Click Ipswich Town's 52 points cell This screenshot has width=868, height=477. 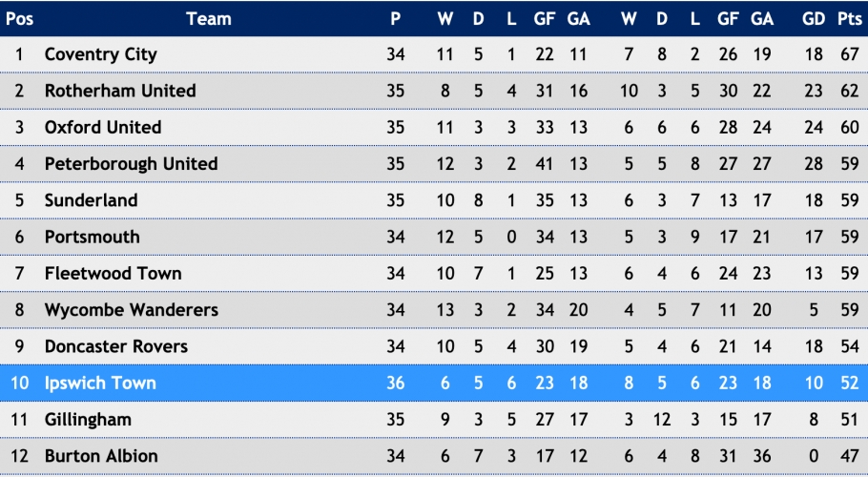pos(850,383)
